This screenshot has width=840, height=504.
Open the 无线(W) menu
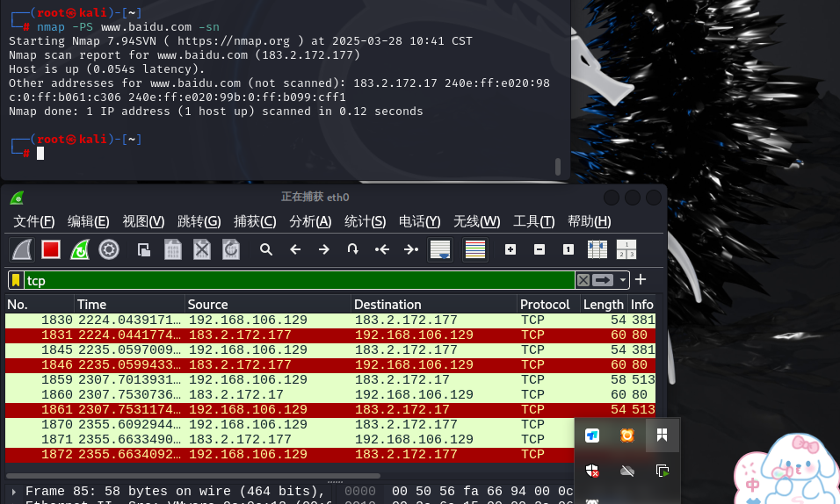click(x=477, y=221)
